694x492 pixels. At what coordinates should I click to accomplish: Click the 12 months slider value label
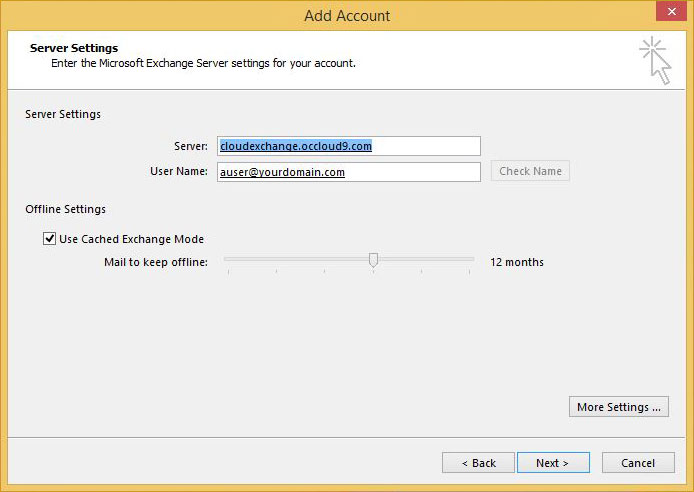click(517, 262)
